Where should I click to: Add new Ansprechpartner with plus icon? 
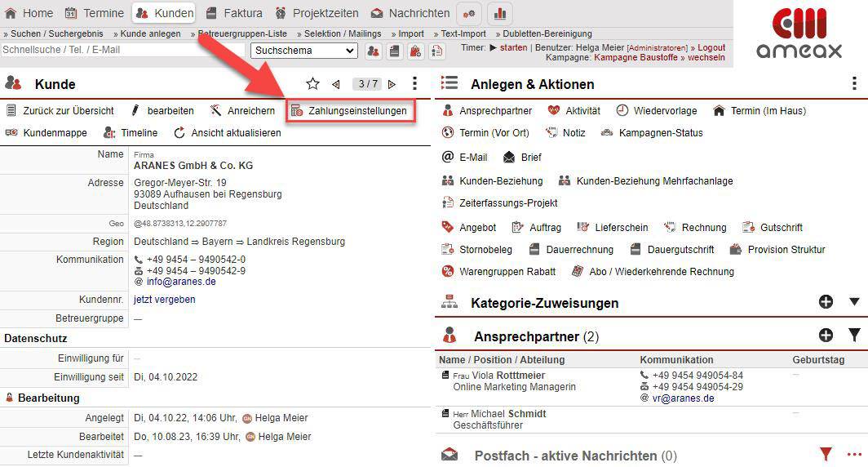tap(826, 336)
